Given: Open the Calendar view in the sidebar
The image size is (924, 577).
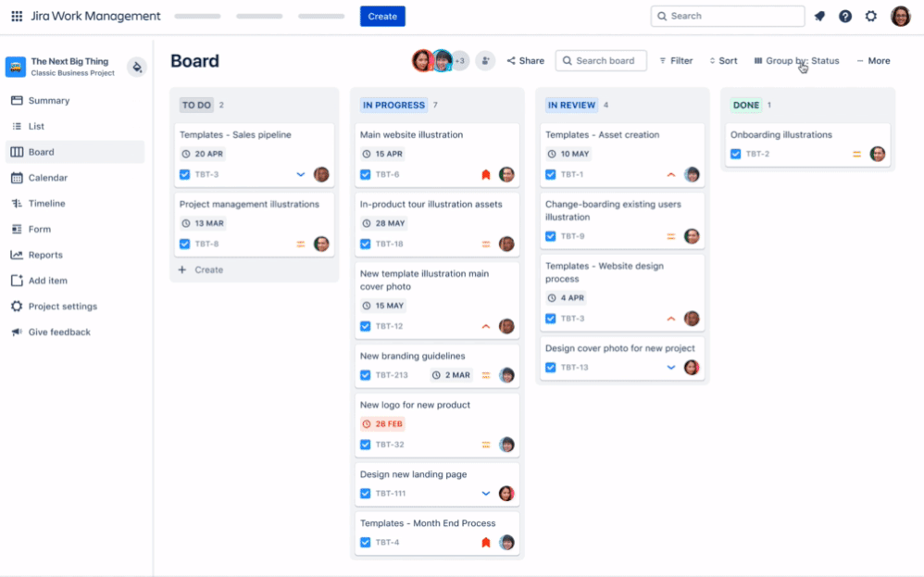Looking at the screenshot, I should coord(46,177).
